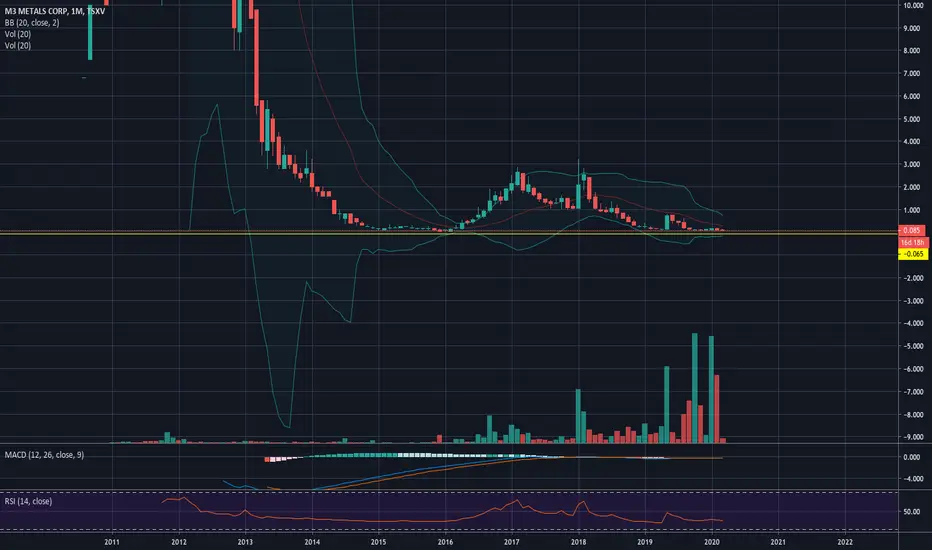Click the 2013 label on time axis
The height and width of the screenshot is (550, 932).
tap(245, 542)
